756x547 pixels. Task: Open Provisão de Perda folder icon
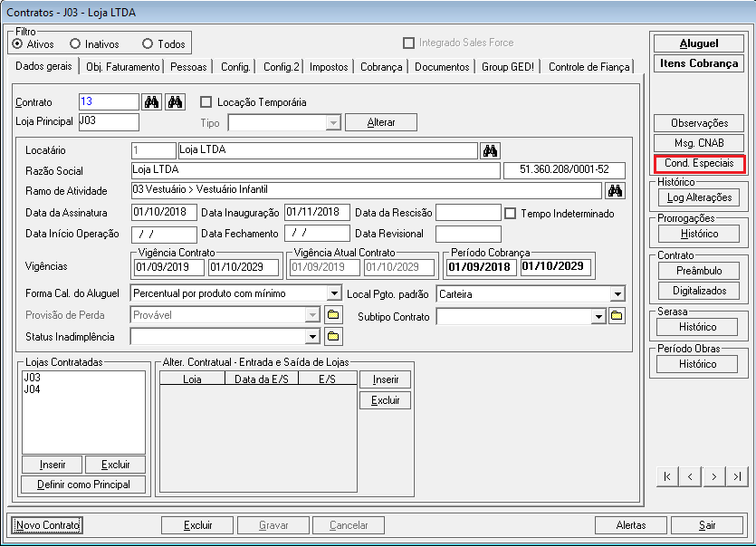[x=333, y=315]
